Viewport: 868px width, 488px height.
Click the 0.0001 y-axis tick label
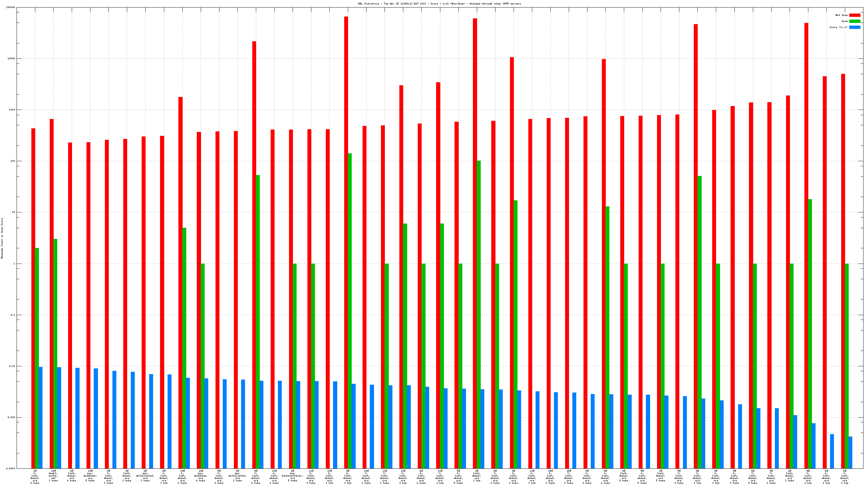point(11,468)
